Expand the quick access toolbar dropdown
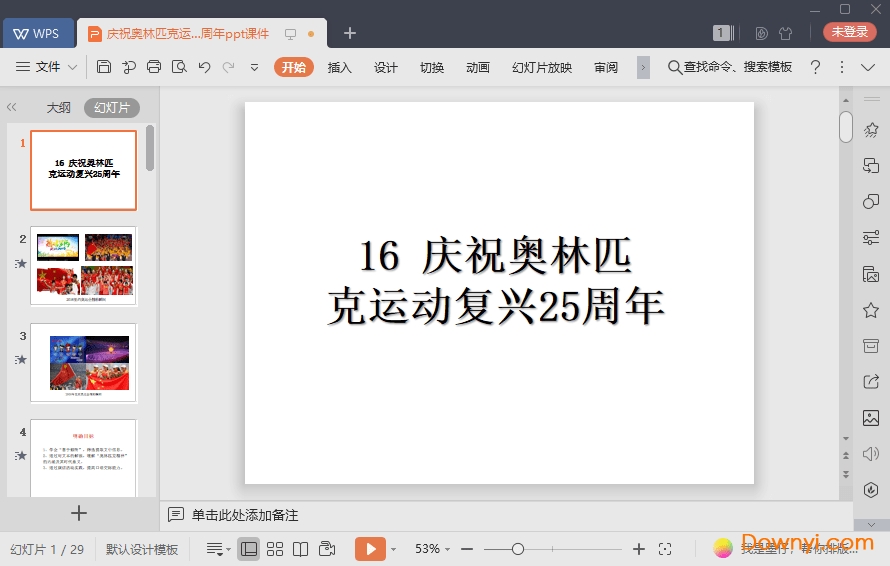The height and width of the screenshot is (566, 890). pos(254,67)
